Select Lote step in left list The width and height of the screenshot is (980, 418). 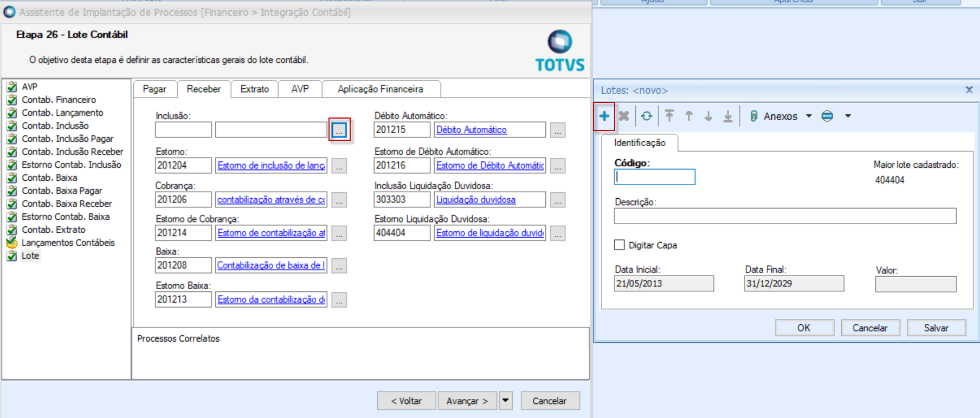point(30,256)
